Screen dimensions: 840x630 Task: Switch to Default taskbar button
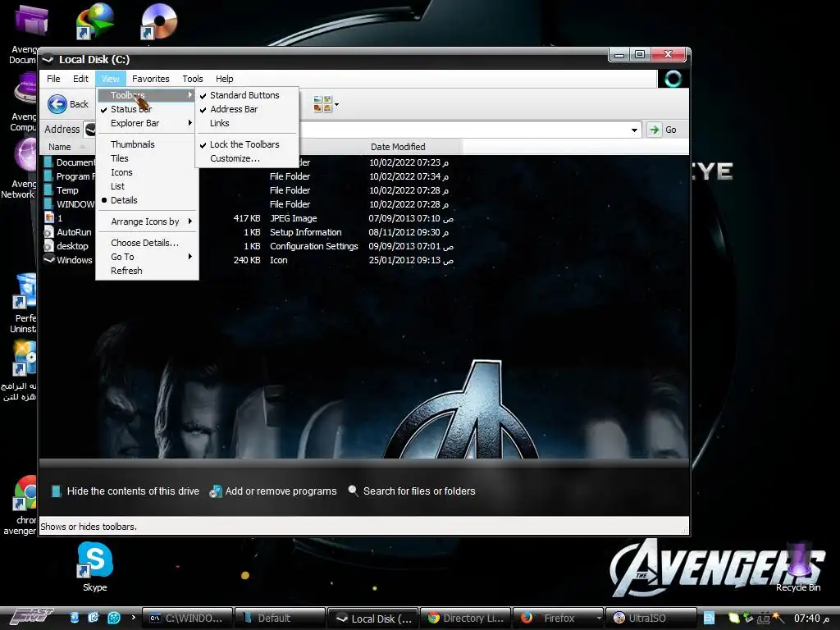click(x=281, y=619)
